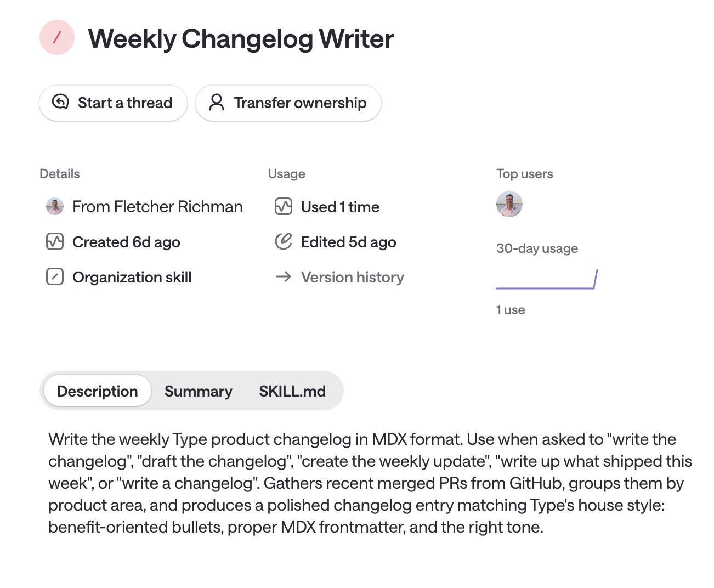The width and height of the screenshot is (714, 588).
Task: Click the usage icon beside Used 1 time
Action: click(x=284, y=207)
